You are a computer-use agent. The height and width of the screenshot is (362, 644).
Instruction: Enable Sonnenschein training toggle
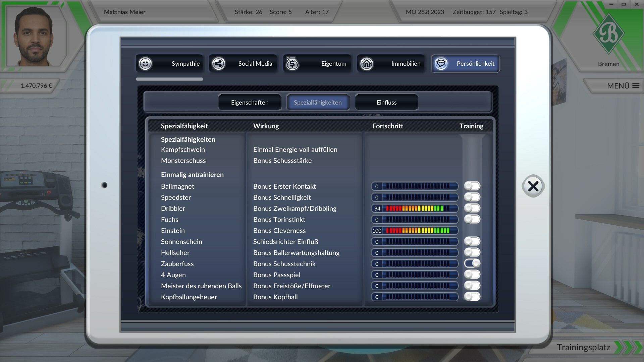(472, 241)
